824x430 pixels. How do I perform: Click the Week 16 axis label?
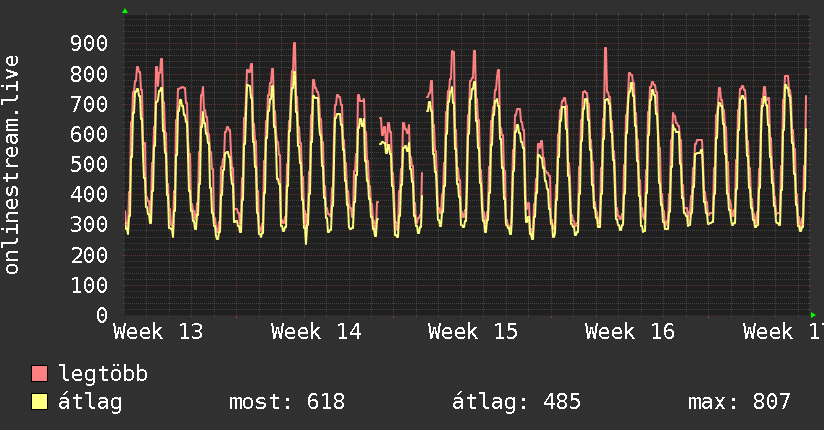click(x=630, y=332)
